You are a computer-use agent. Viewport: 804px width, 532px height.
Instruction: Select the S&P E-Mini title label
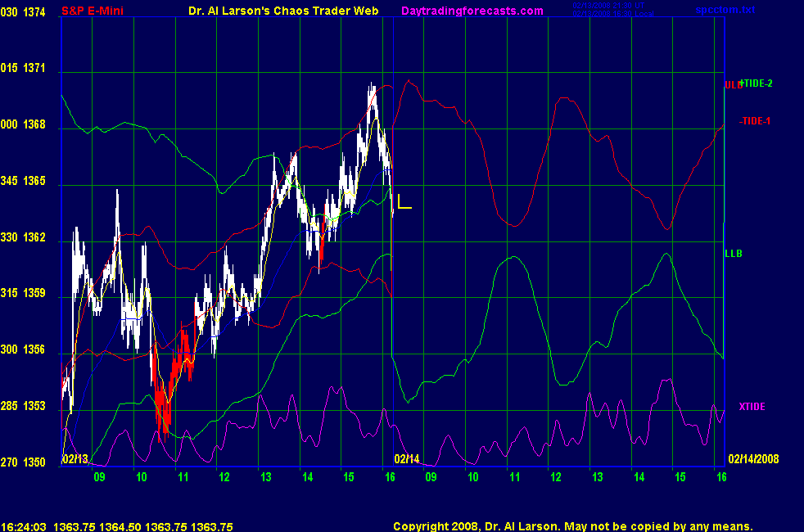[x=93, y=11]
